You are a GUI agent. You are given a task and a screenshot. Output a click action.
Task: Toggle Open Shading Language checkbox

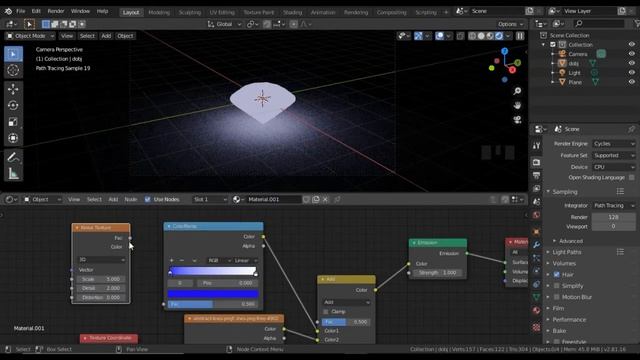coord(631,178)
